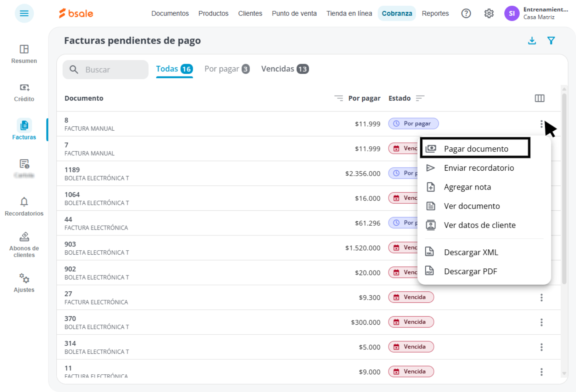The width and height of the screenshot is (576, 392).
Task: Choose Pagar documento from the menu
Action: tap(475, 148)
